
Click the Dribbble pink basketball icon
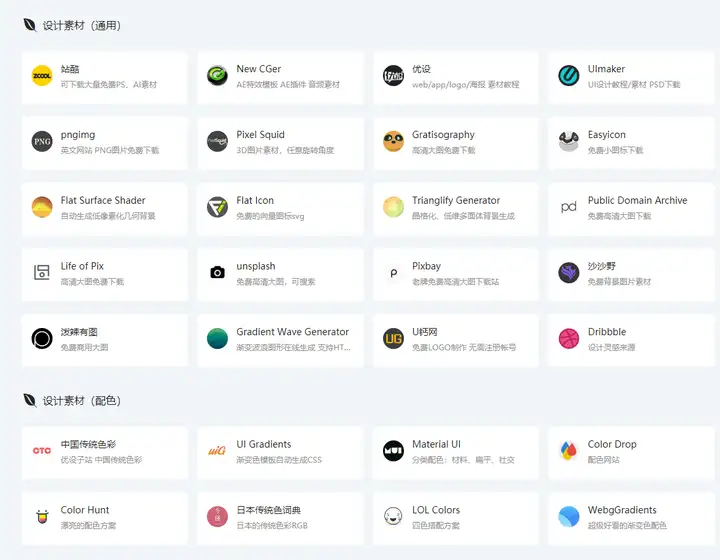[569, 339]
